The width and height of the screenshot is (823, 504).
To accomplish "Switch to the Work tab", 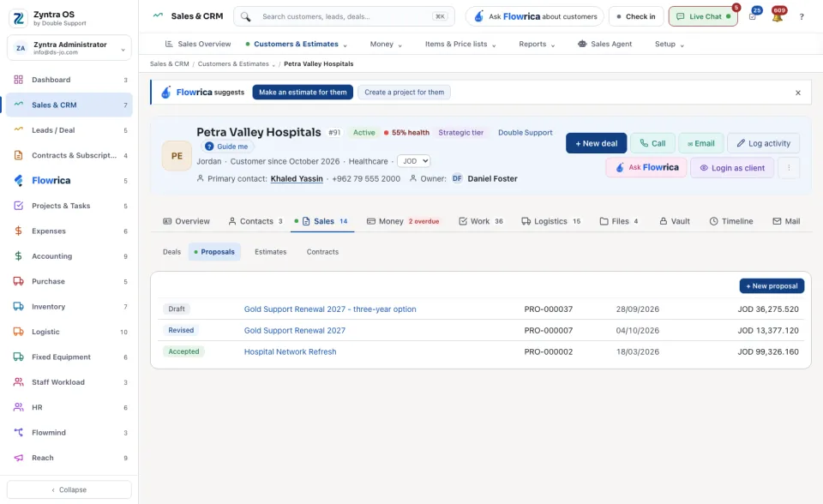I will [x=481, y=221].
